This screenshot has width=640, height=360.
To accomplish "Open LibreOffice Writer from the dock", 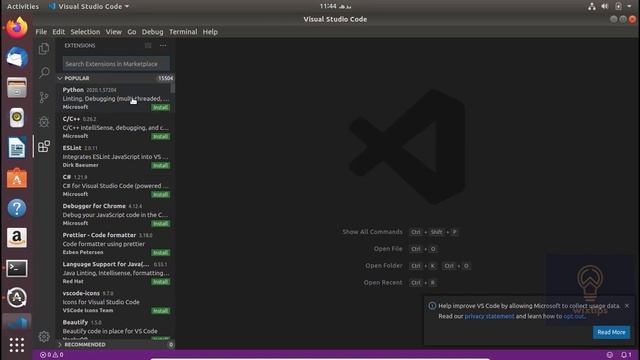I will (x=17, y=148).
